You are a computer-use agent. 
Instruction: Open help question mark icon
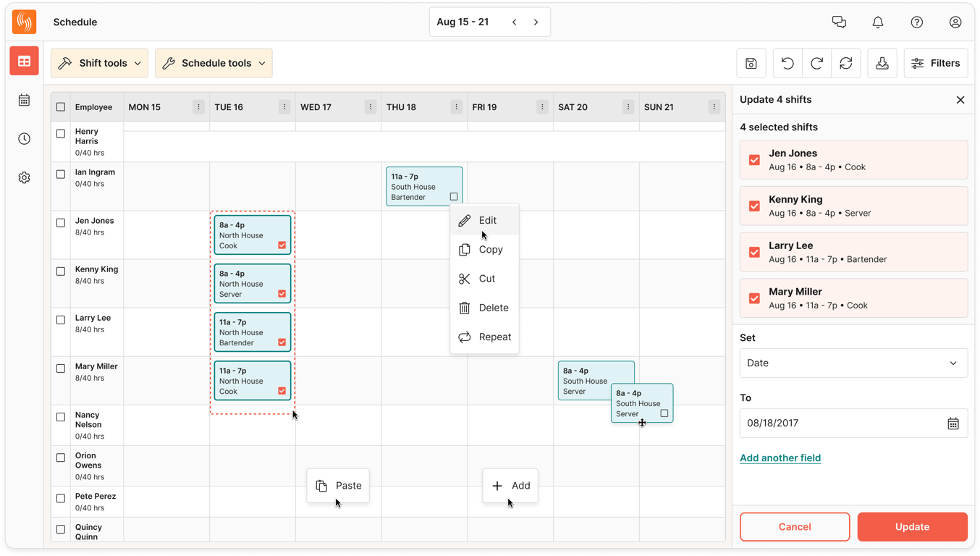click(917, 22)
